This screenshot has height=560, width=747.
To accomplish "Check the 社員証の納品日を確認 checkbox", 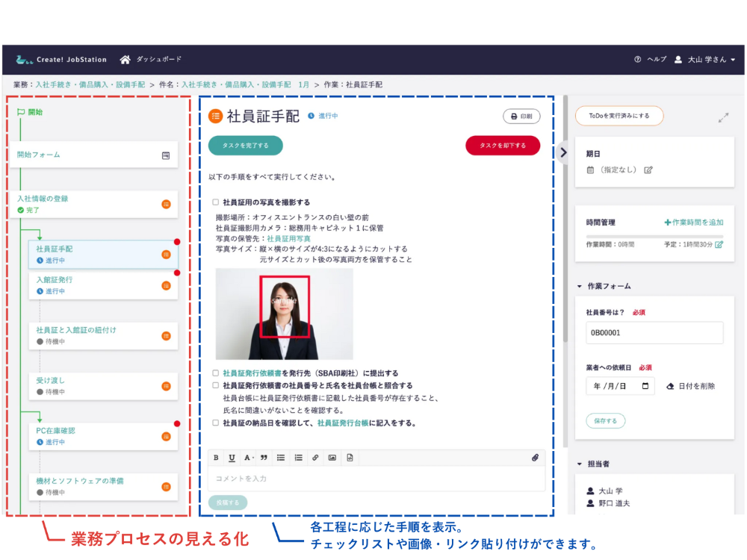I will pyautogui.click(x=216, y=423).
